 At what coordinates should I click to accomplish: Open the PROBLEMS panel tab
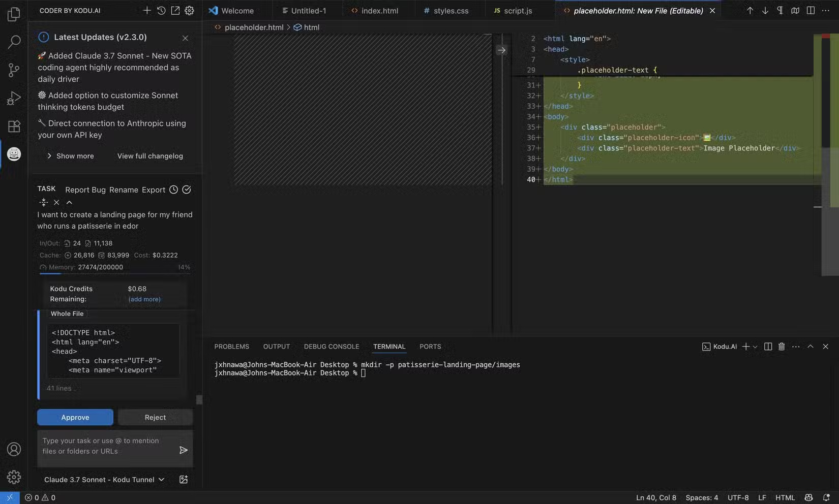click(231, 346)
